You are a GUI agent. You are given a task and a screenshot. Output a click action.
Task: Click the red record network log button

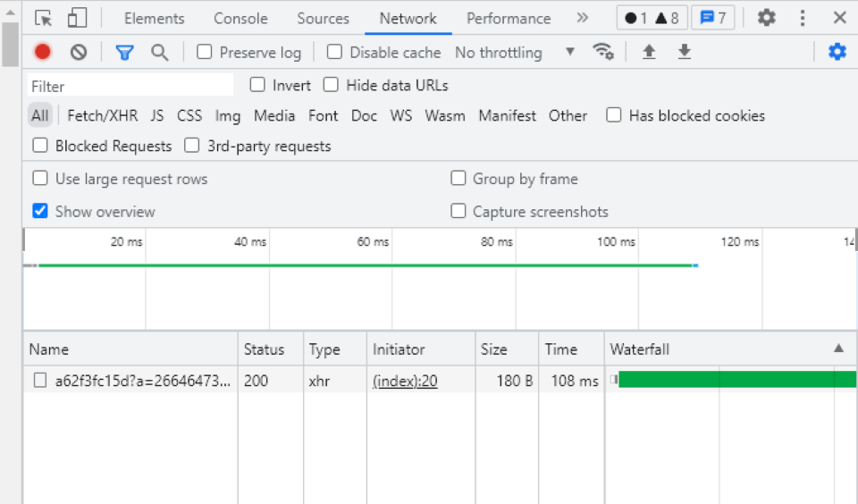pyautogui.click(x=42, y=52)
